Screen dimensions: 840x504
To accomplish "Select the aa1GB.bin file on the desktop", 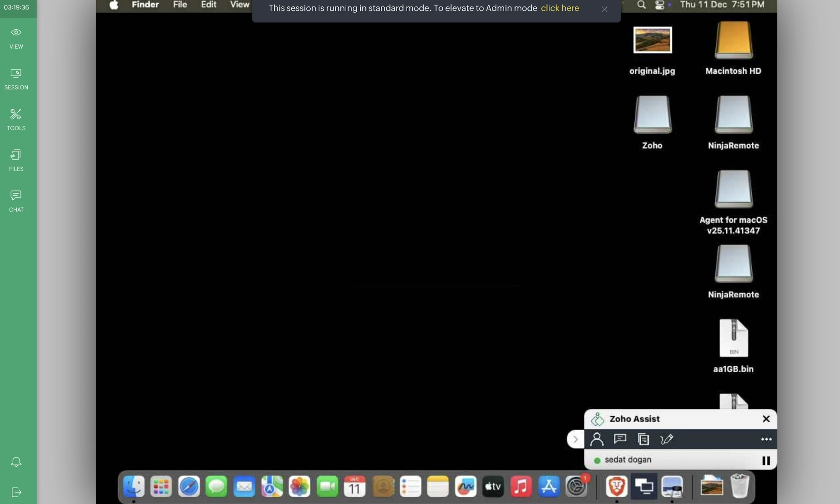I will [734, 338].
